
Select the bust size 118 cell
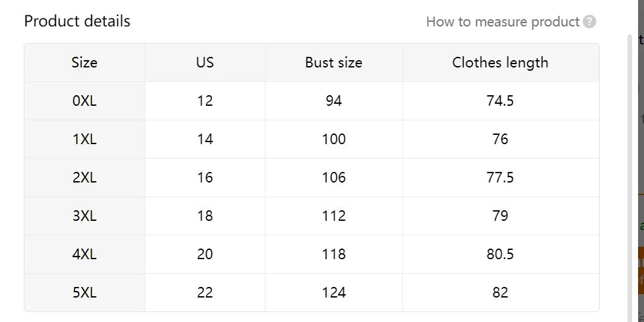(334, 255)
